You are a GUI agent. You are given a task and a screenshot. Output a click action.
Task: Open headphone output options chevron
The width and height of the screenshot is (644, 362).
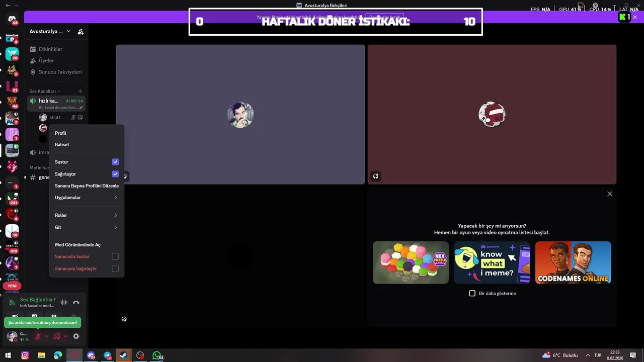(65, 336)
